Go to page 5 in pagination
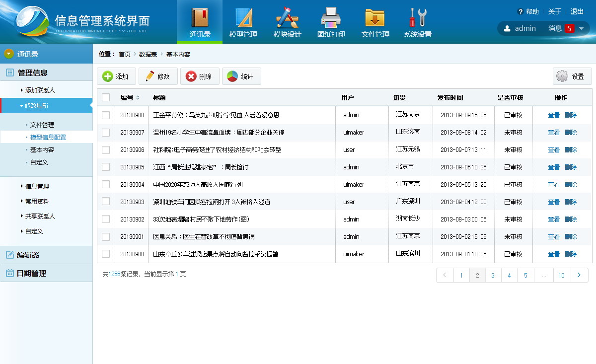Image resolution: width=596 pixels, height=364 pixels. 525,275
